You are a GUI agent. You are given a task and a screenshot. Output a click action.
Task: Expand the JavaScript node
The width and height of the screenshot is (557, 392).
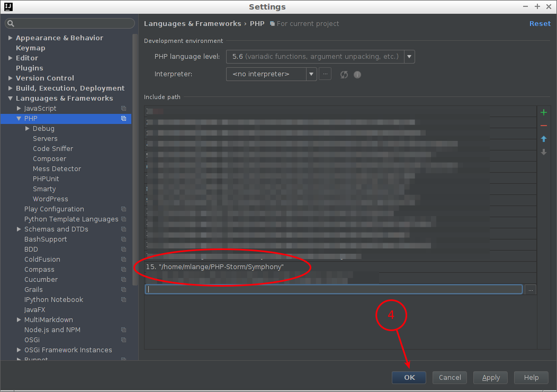pos(19,109)
